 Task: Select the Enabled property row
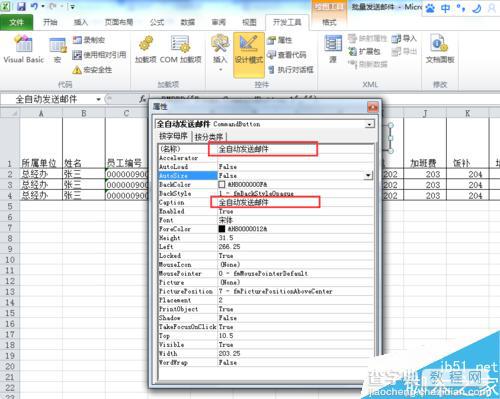(266, 211)
